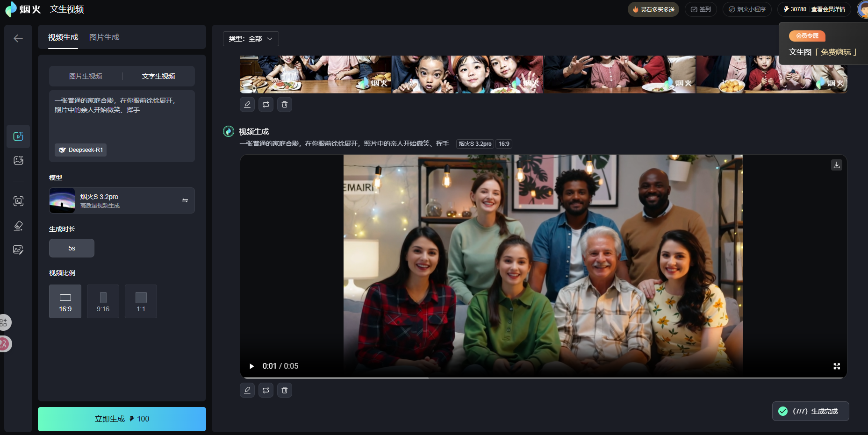Click the back arrow in sidebar

[18, 38]
